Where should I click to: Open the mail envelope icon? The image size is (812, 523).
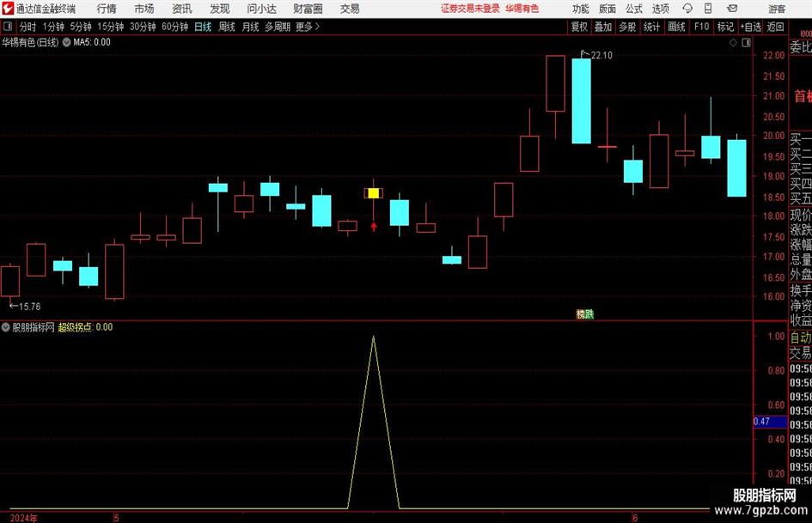coord(732,9)
